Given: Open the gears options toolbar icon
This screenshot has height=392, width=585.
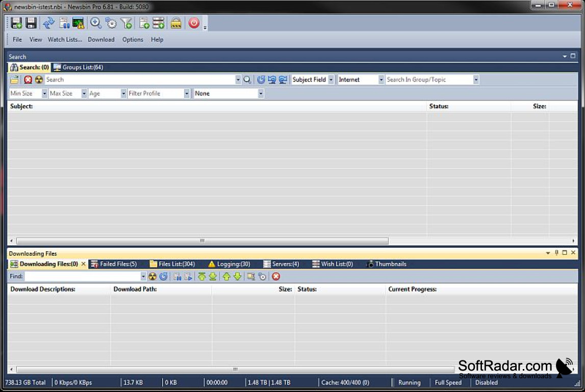Looking at the screenshot, I should click(111, 23).
